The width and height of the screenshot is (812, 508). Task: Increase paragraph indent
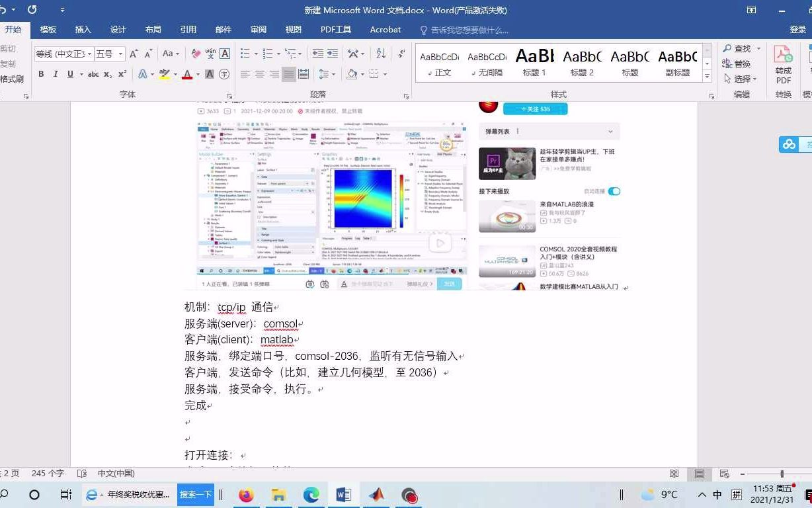coord(332,54)
